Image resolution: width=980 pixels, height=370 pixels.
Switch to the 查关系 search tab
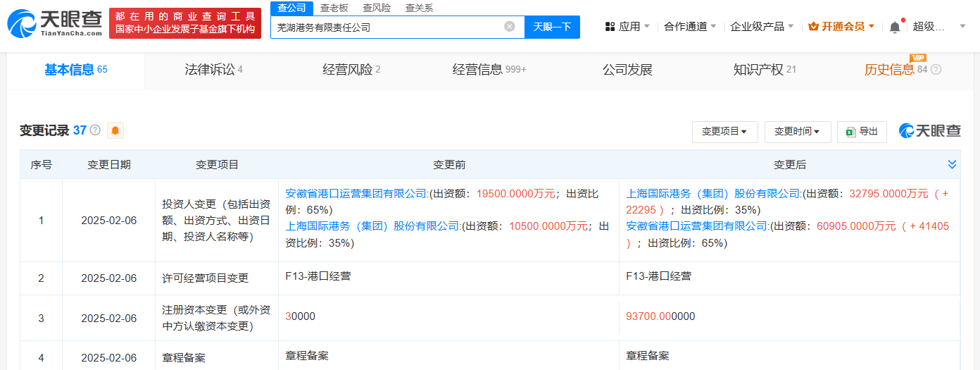pyautogui.click(x=419, y=8)
